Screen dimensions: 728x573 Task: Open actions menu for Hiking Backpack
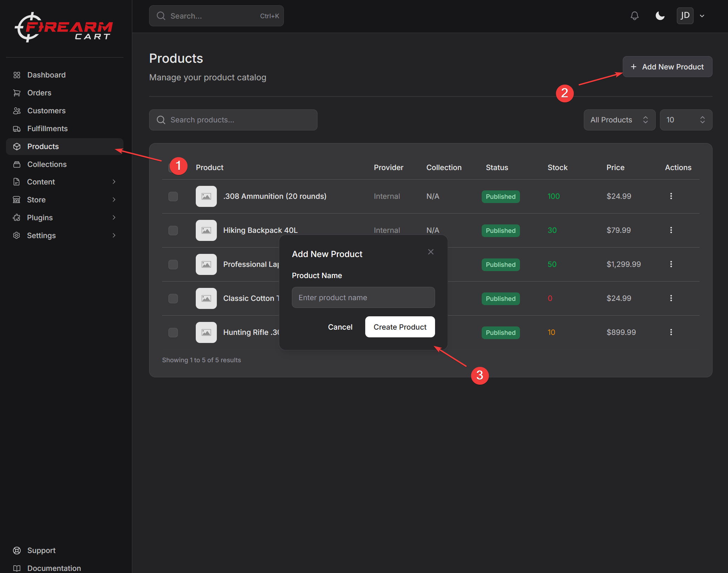click(671, 230)
